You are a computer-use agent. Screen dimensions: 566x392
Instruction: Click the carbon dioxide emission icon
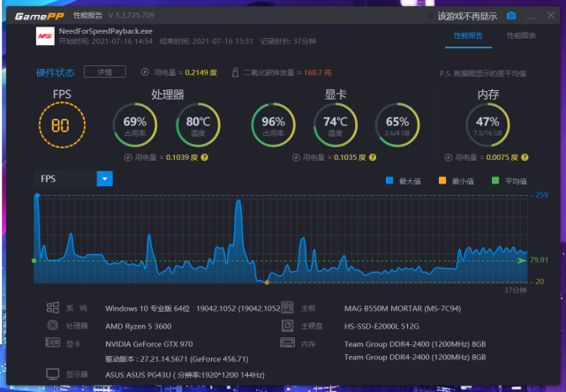coord(235,72)
